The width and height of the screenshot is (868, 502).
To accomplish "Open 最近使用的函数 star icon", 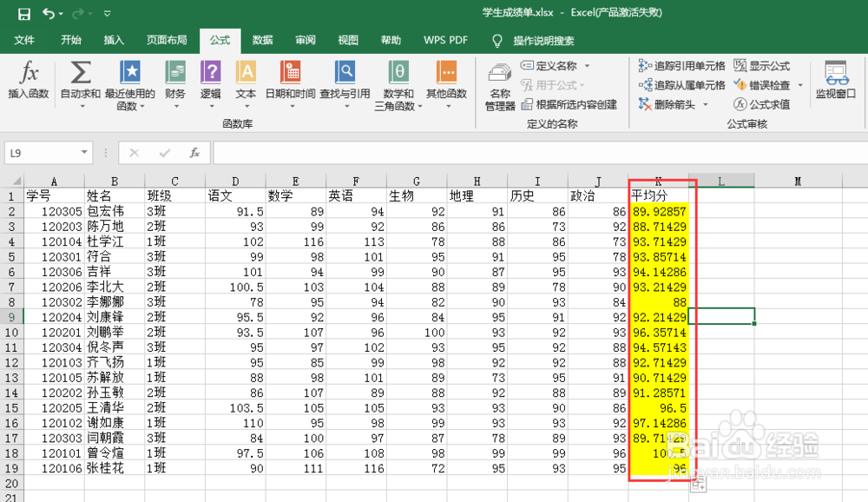I will click(x=130, y=73).
